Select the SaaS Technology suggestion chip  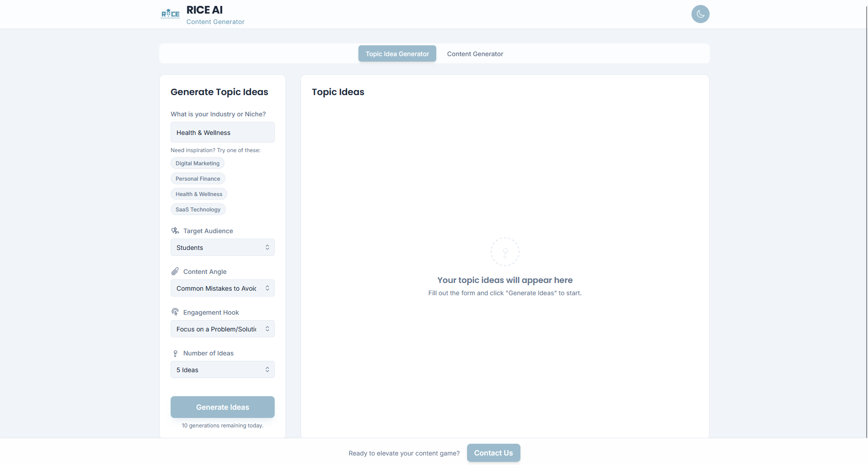pyautogui.click(x=198, y=210)
